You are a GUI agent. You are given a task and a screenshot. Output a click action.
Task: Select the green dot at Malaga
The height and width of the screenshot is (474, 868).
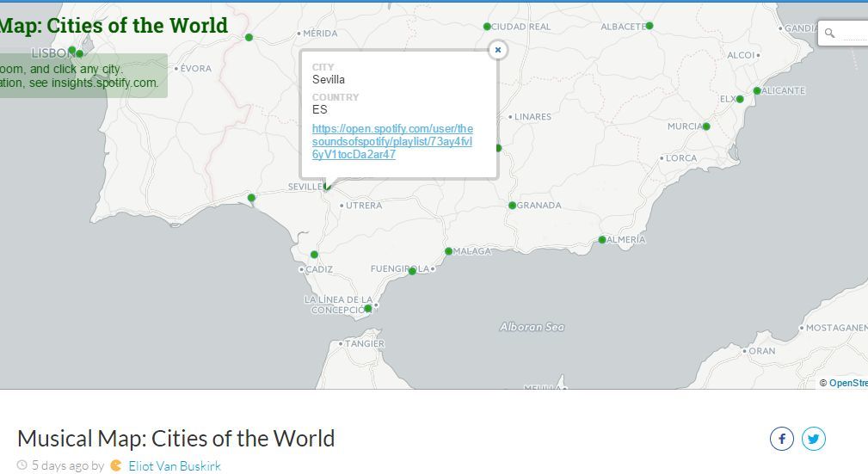point(448,251)
